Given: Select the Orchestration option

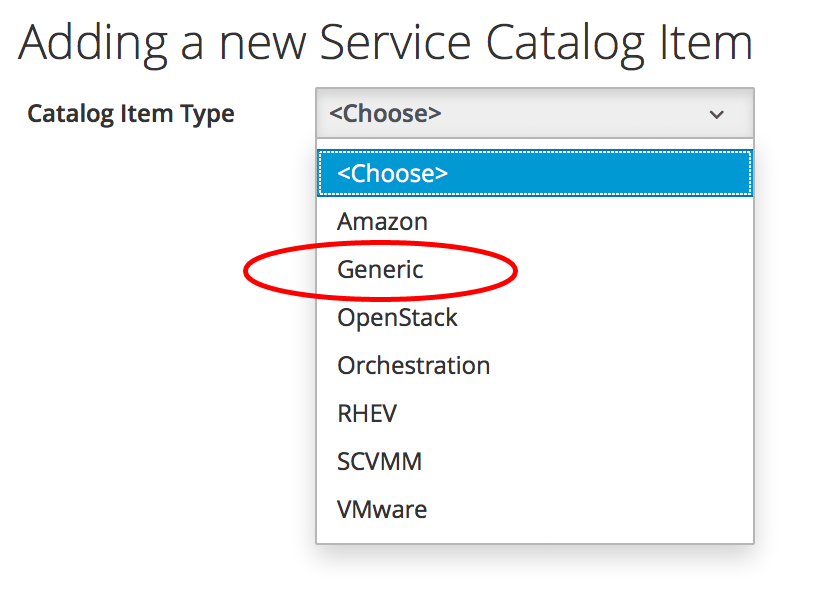Looking at the screenshot, I should 413,365.
